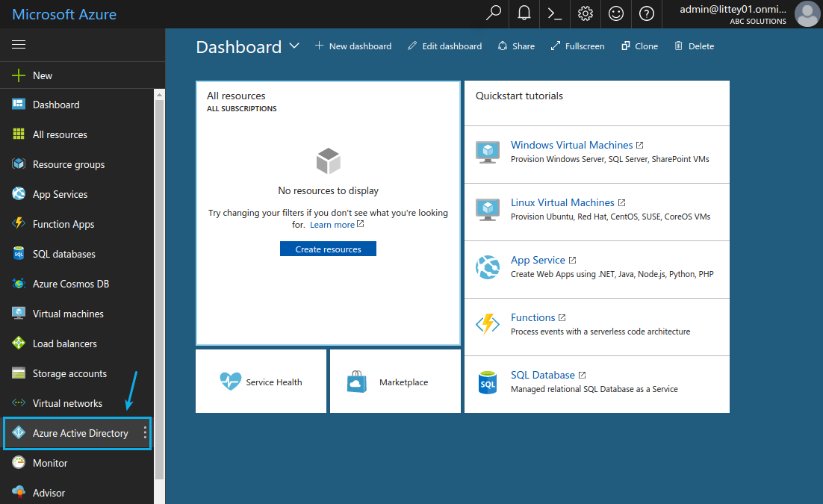Image resolution: width=823 pixels, height=504 pixels.
Task: Click the Linux Virtual Machines tutorial icon
Action: click(488, 210)
